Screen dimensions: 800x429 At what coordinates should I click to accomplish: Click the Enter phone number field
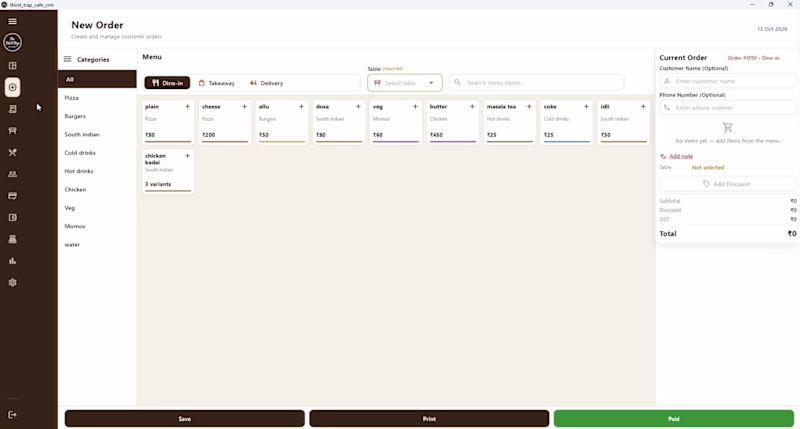point(727,108)
